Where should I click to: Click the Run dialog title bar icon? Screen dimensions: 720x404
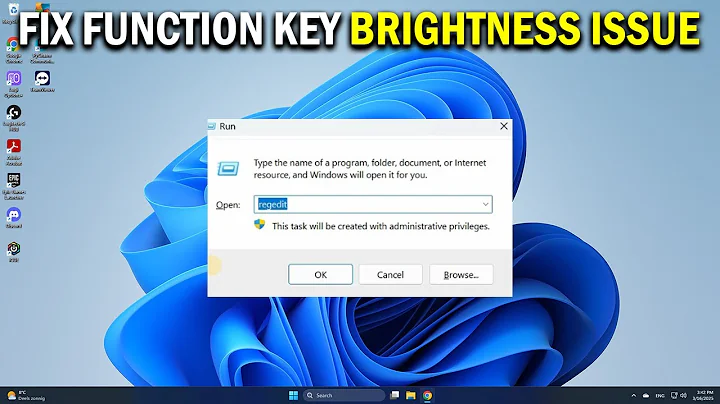pos(212,126)
